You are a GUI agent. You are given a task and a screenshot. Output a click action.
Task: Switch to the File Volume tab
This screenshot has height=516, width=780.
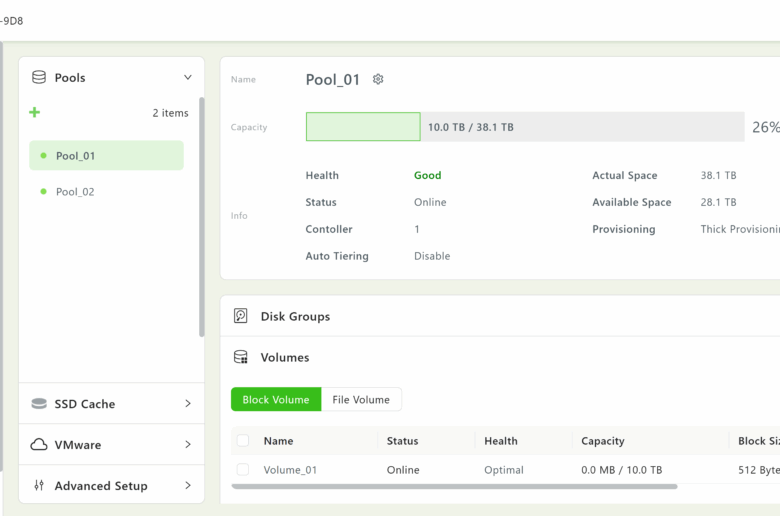click(361, 400)
